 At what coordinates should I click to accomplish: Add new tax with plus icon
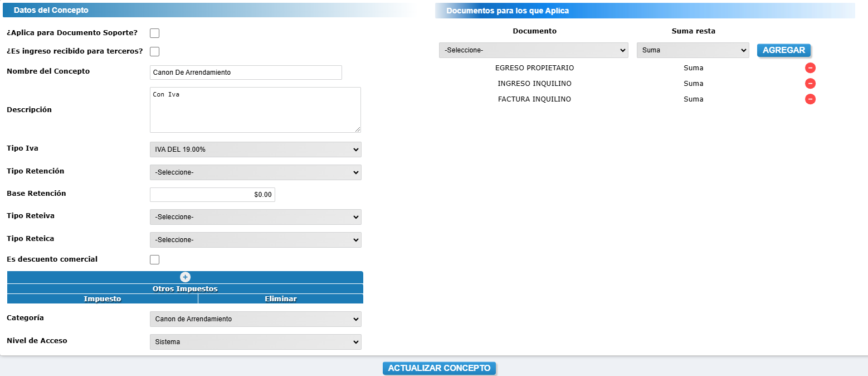(185, 277)
